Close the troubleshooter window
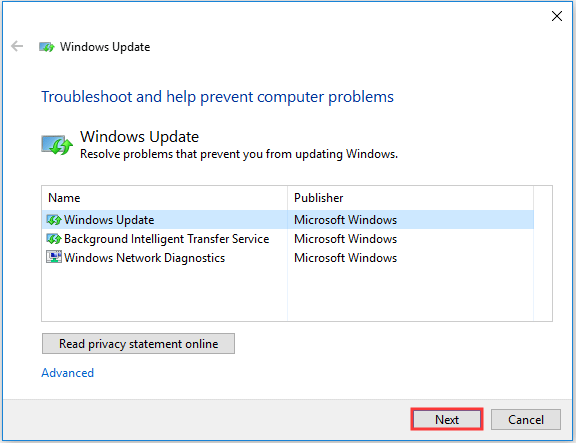 tap(557, 16)
